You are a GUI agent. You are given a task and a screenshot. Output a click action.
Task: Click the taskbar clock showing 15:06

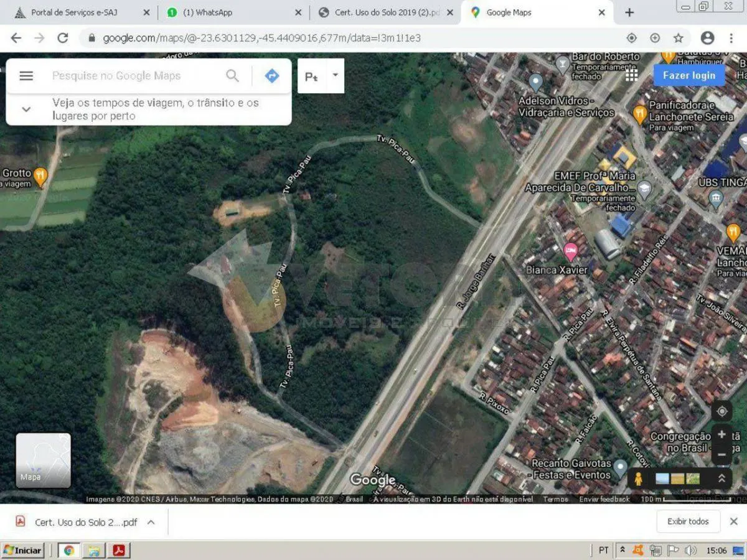click(716, 550)
